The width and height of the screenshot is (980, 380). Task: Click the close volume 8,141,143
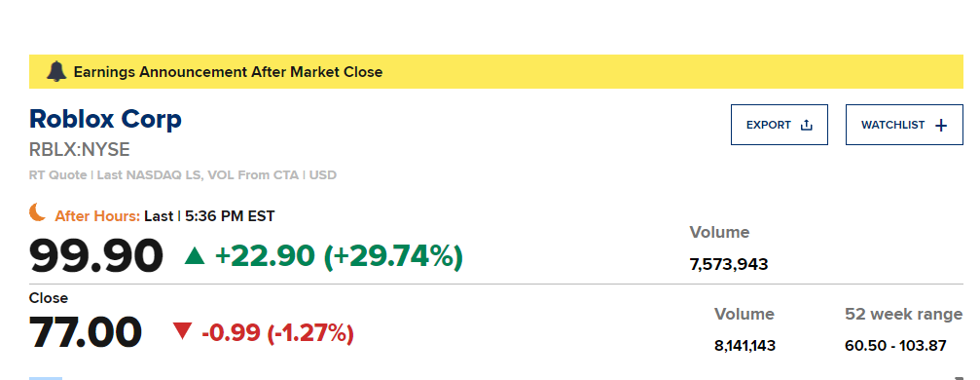tap(745, 345)
